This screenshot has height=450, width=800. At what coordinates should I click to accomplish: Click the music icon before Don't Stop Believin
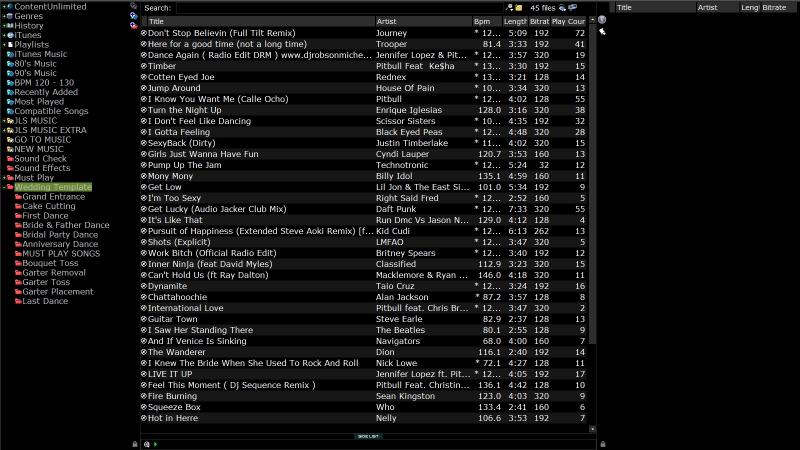143,33
